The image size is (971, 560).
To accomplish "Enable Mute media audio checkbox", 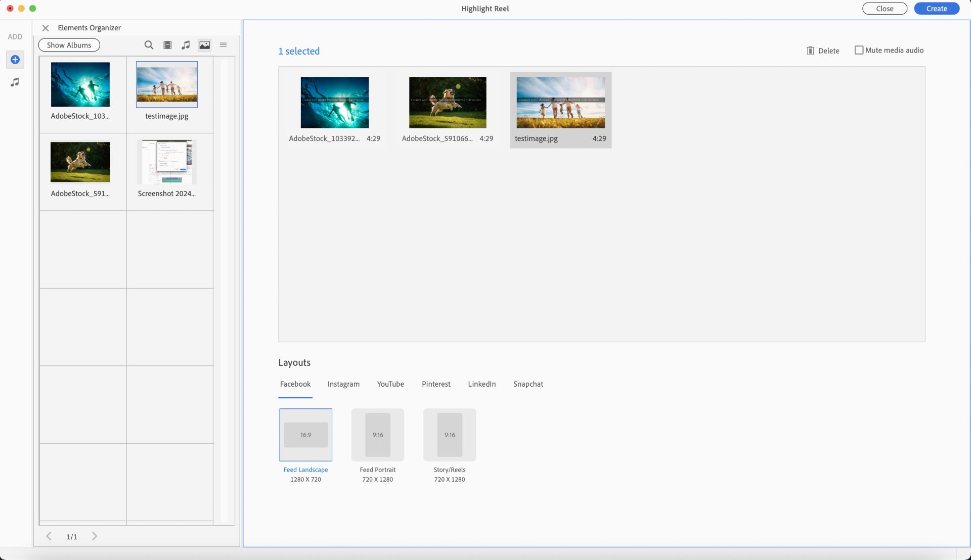I will tap(859, 50).
